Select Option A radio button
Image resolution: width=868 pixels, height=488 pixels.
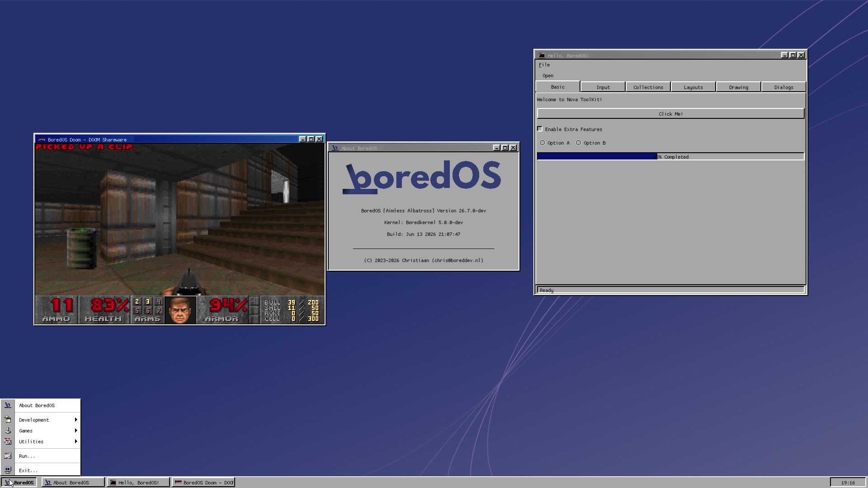542,143
